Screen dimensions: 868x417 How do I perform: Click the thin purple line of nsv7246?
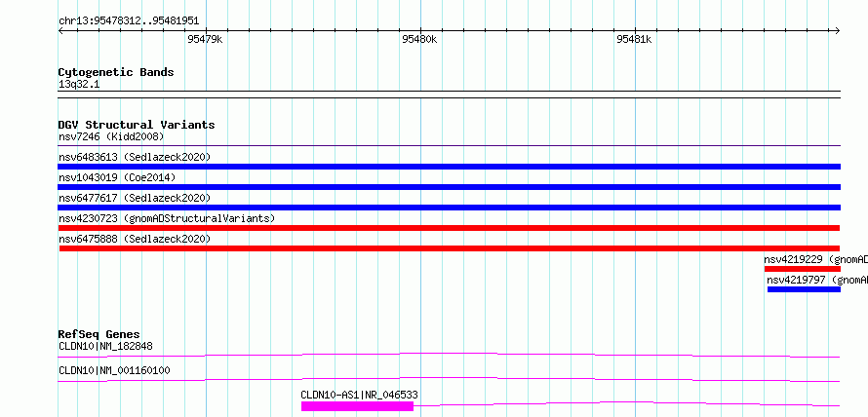[449, 146]
